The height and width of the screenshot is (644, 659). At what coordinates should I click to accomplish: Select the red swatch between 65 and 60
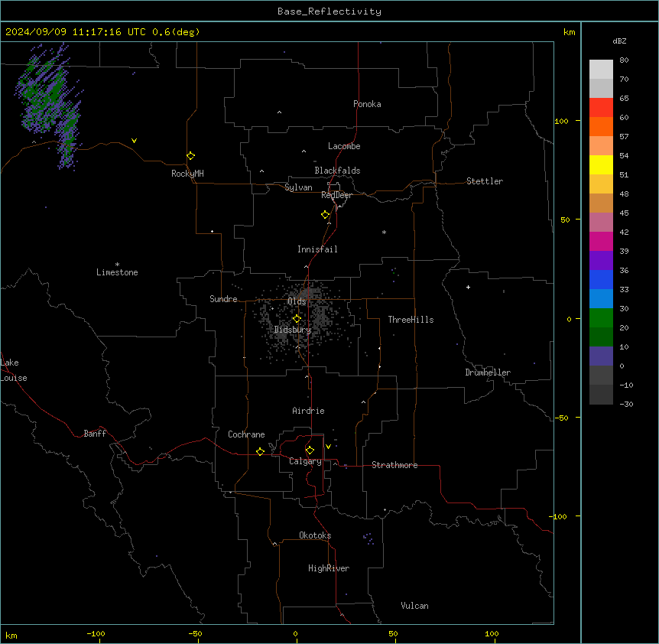coord(601,108)
